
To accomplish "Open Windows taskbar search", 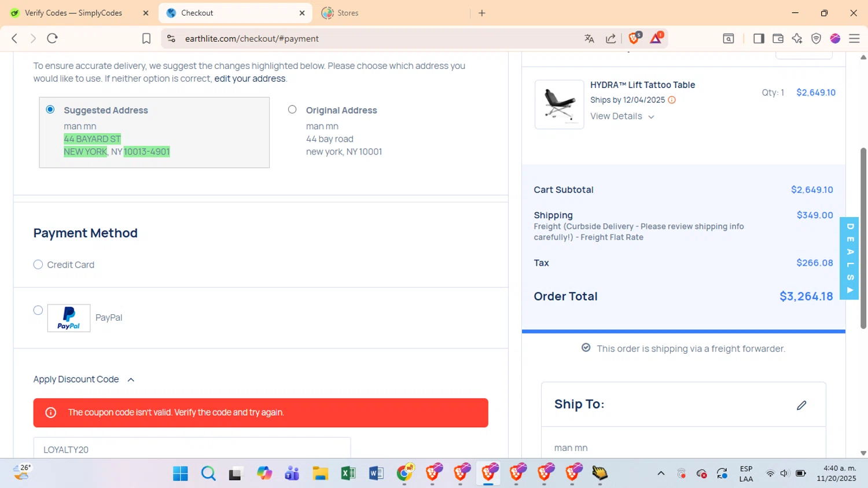I will point(208,474).
